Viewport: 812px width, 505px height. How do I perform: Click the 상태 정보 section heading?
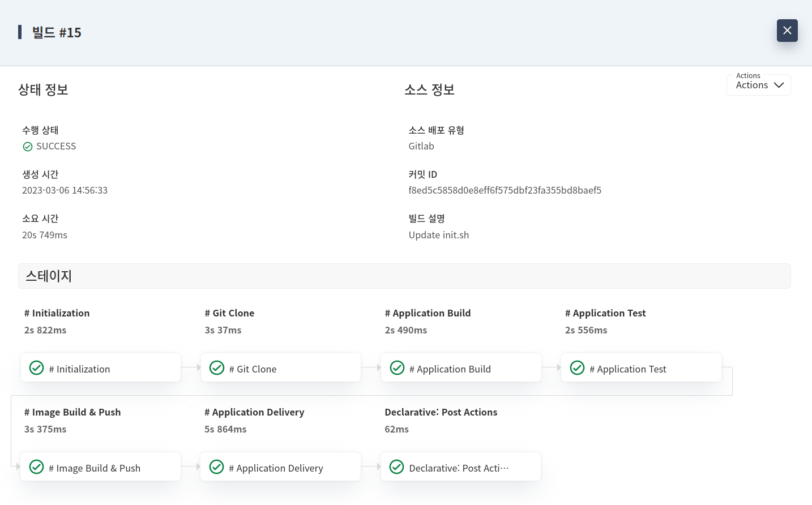click(43, 89)
